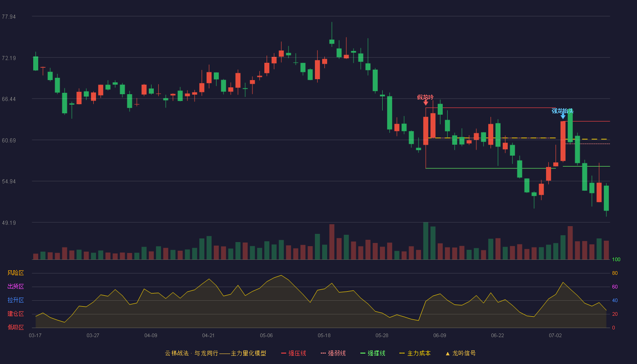Click the 77.94 price axis label
The height and width of the screenshot is (364, 637).
[x=9, y=17]
